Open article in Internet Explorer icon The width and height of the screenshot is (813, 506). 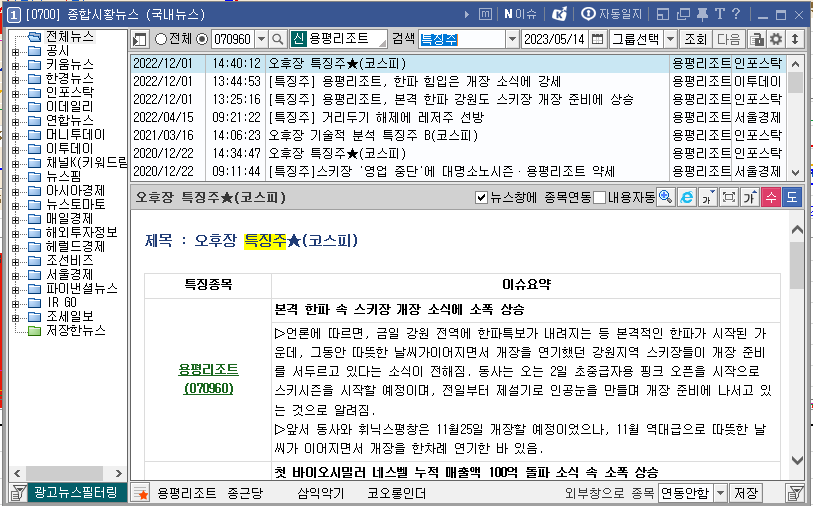686,197
